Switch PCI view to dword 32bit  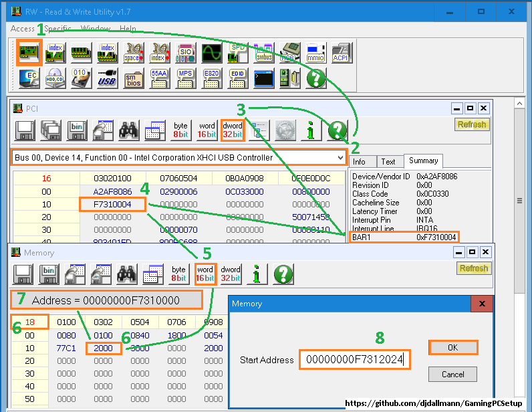click(231, 130)
